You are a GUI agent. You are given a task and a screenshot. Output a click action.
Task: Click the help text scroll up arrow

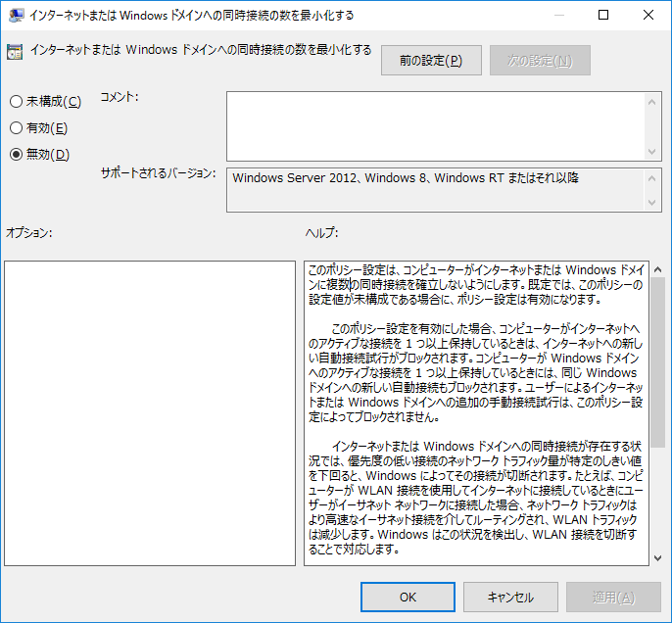(x=658, y=269)
